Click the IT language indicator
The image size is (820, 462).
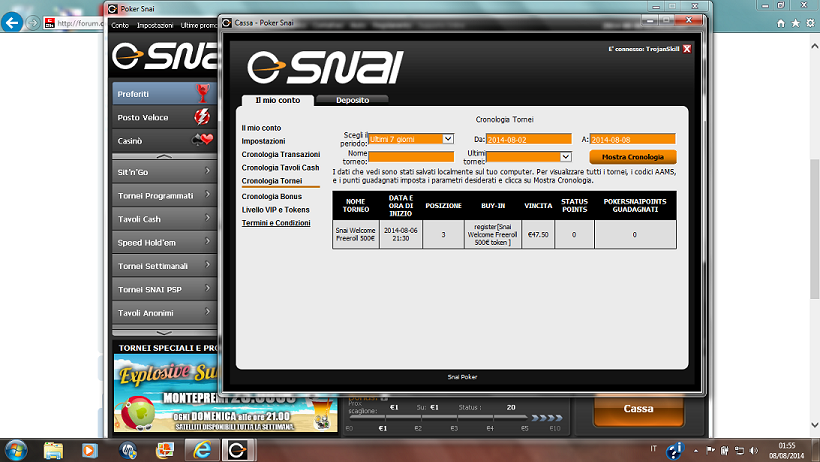pos(653,448)
